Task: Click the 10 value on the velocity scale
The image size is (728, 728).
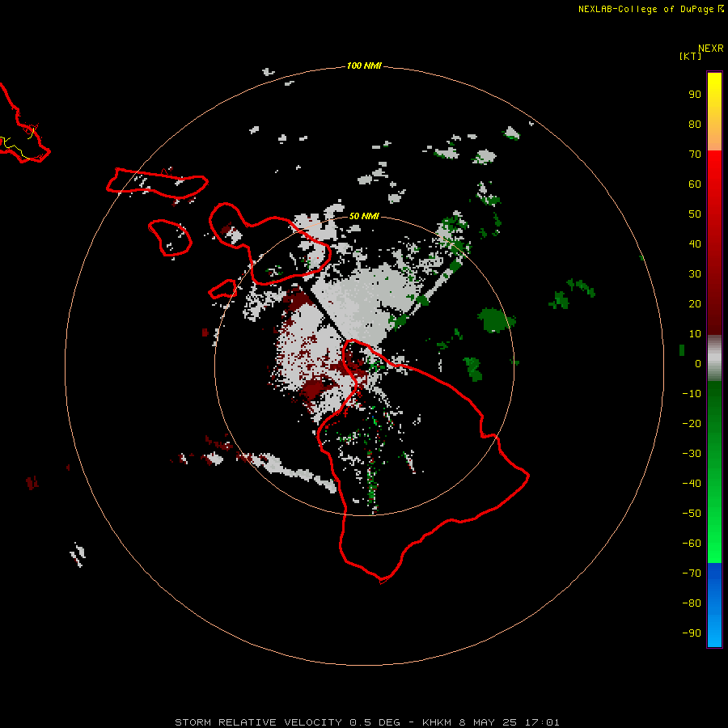Action: tap(695, 334)
